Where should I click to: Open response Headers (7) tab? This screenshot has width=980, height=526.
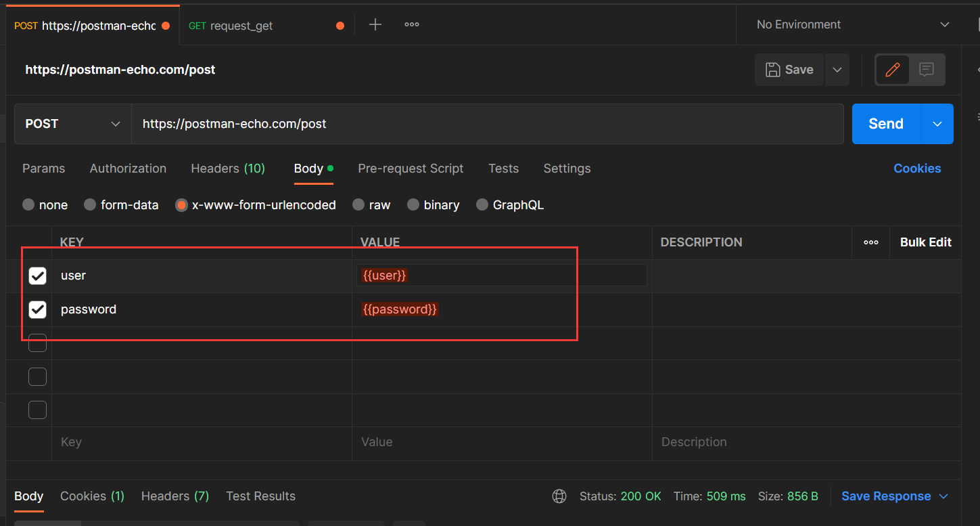175,496
